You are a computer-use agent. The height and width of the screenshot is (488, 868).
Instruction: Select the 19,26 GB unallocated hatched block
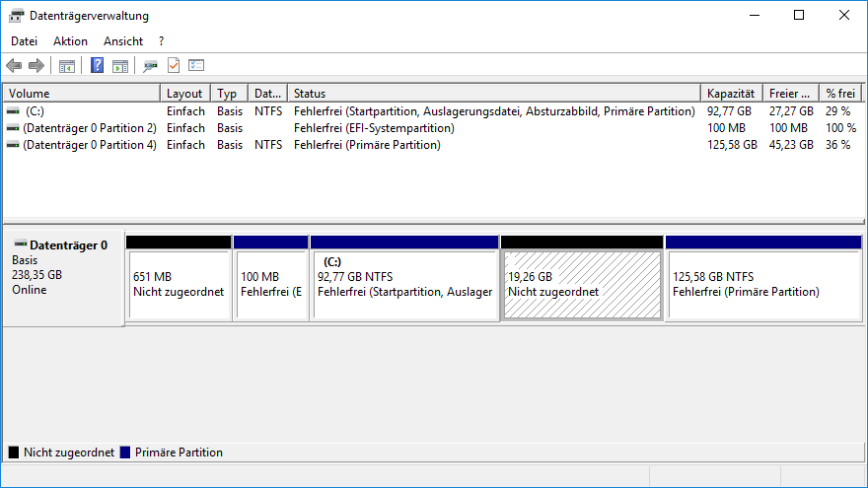pos(582,278)
